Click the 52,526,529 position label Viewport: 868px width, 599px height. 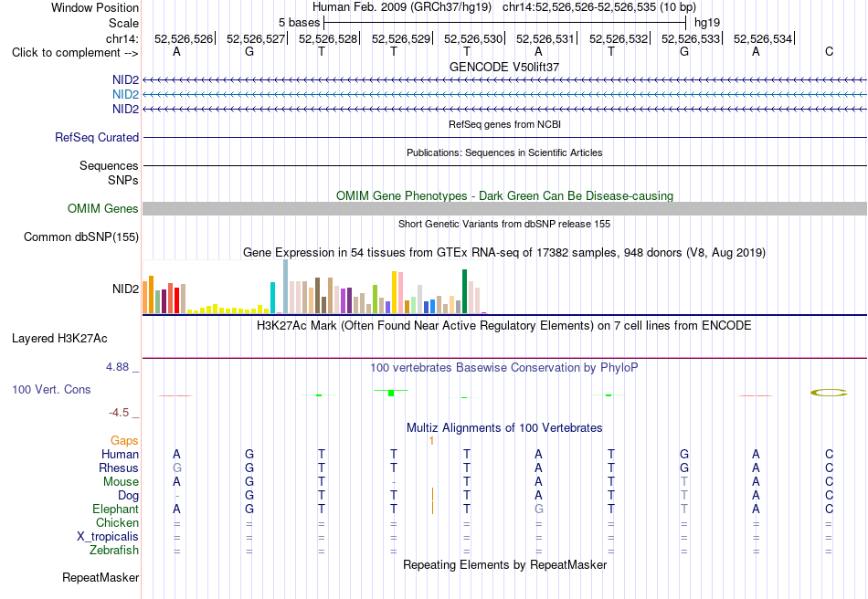[x=401, y=38]
